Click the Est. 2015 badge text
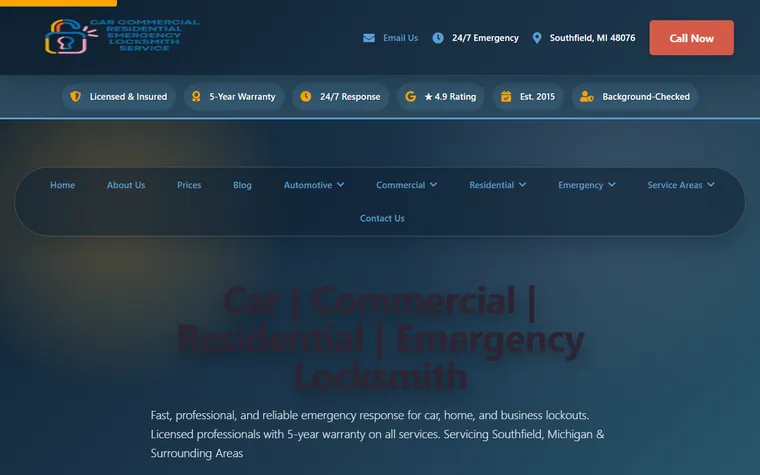Image resolution: width=760 pixels, height=475 pixels. click(537, 96)
